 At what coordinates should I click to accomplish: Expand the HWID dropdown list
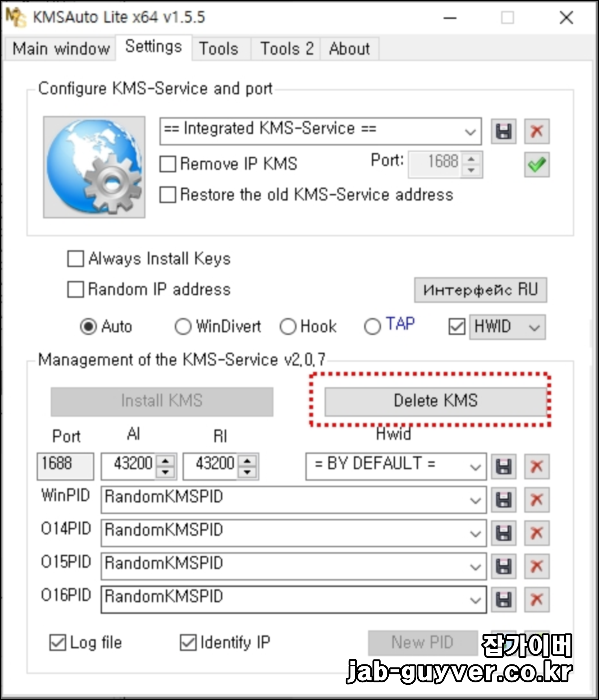[x=534, y=327]
